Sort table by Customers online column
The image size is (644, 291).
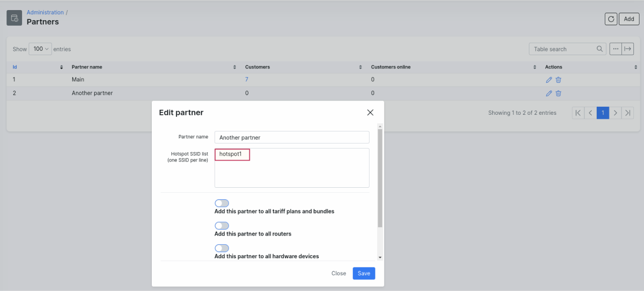[x=390, y=67]
